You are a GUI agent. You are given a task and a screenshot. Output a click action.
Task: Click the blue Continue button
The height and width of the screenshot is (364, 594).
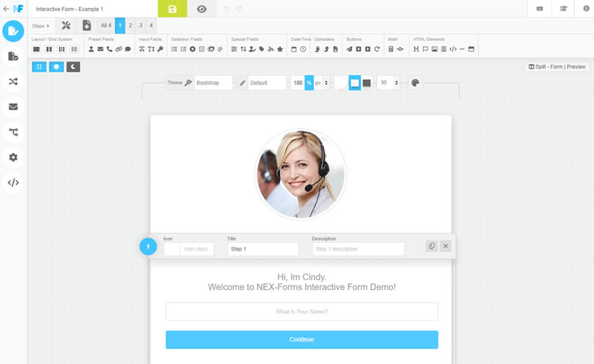coord(302,339)
